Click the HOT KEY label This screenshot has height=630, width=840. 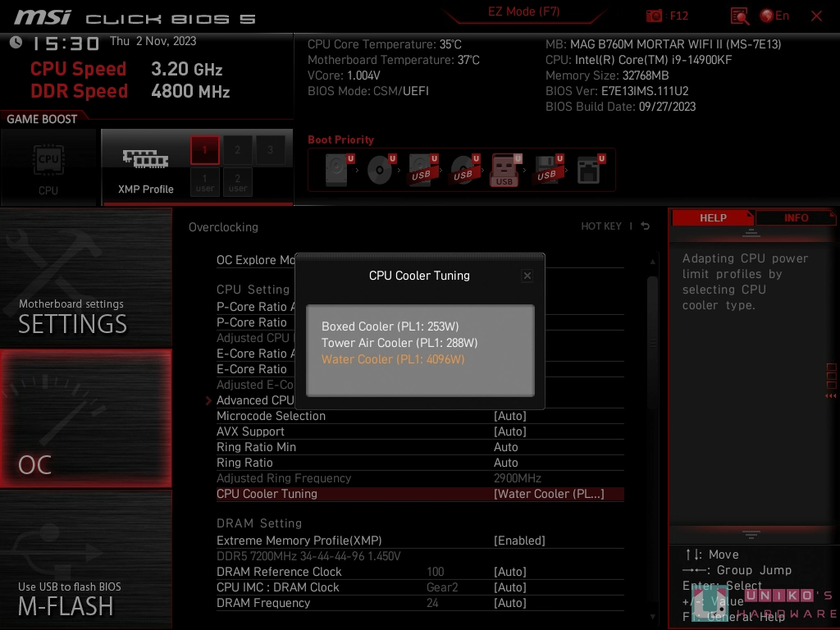click(x=601, y=226)
